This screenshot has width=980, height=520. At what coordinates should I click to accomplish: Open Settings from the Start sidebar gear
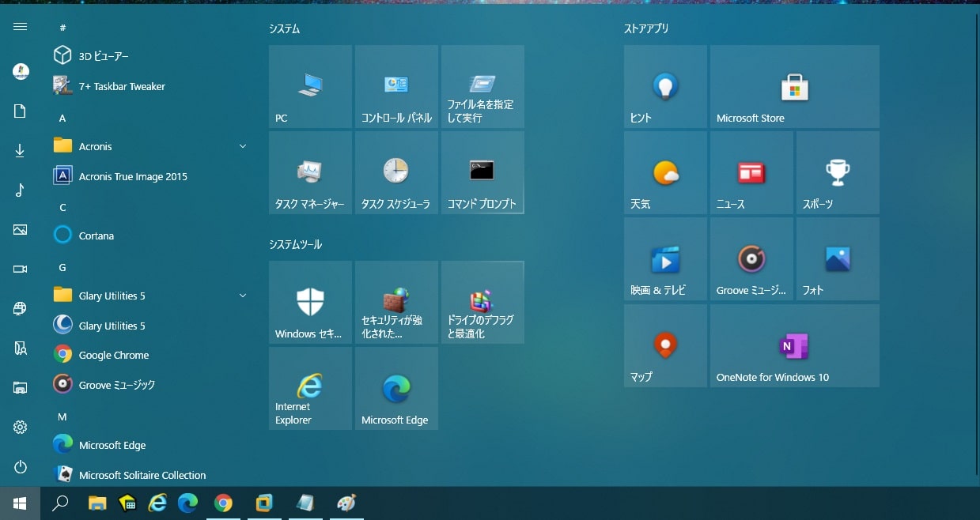click(x=20, y=427)
